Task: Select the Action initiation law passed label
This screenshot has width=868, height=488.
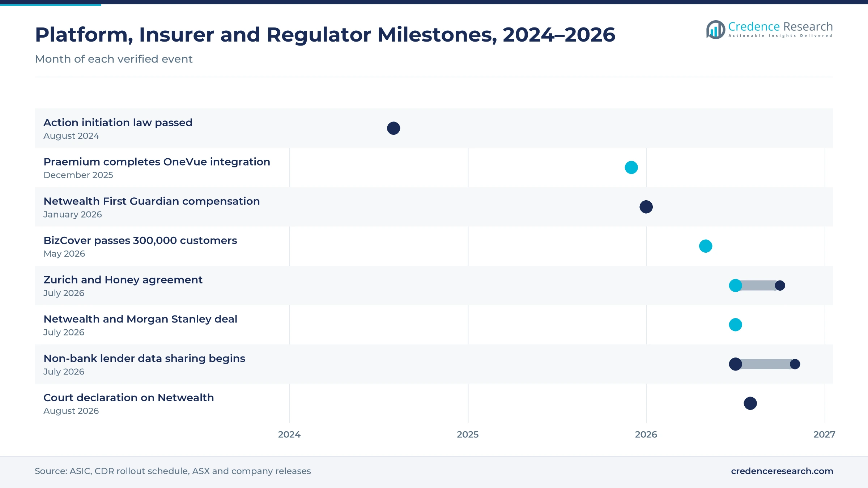Action: pos(118,123)
